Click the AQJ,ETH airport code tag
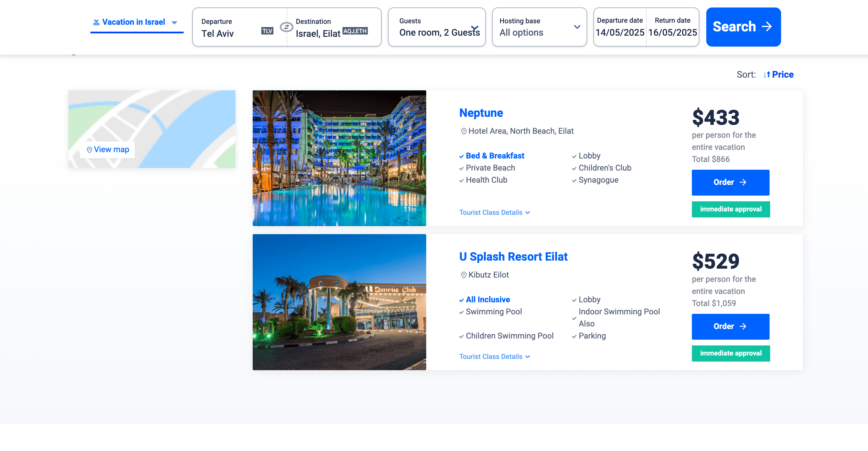The height and width of the screenshot is (451, 868). 355,31
